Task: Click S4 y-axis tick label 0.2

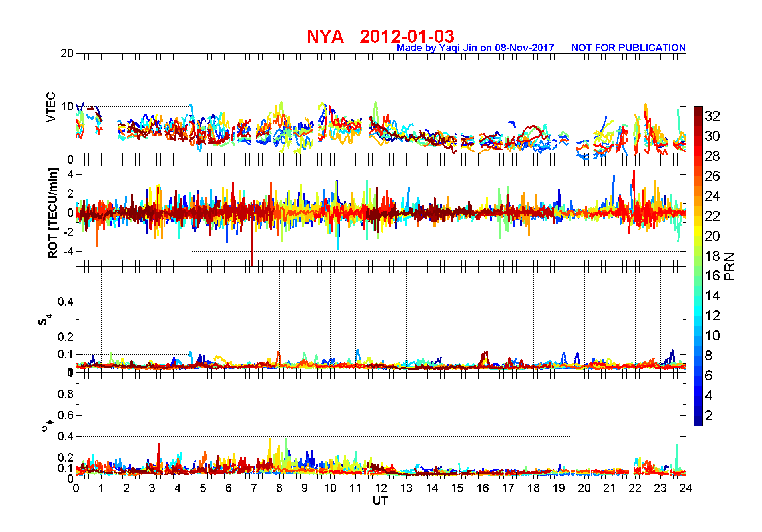Action: point(66,337)
